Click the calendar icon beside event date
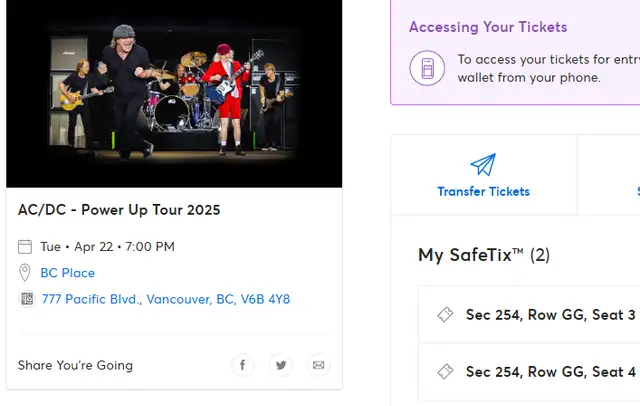 tap(26, 247)
